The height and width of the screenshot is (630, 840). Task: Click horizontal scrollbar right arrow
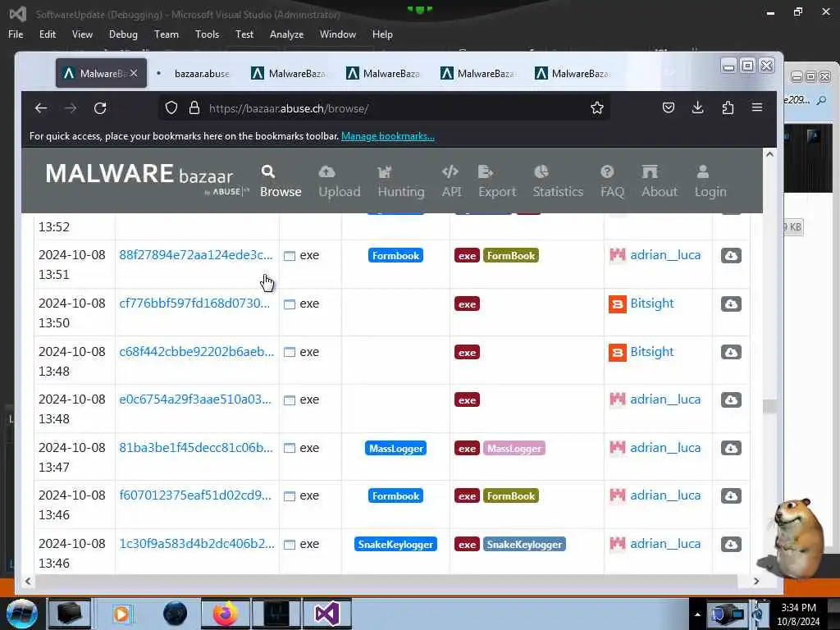756,581
